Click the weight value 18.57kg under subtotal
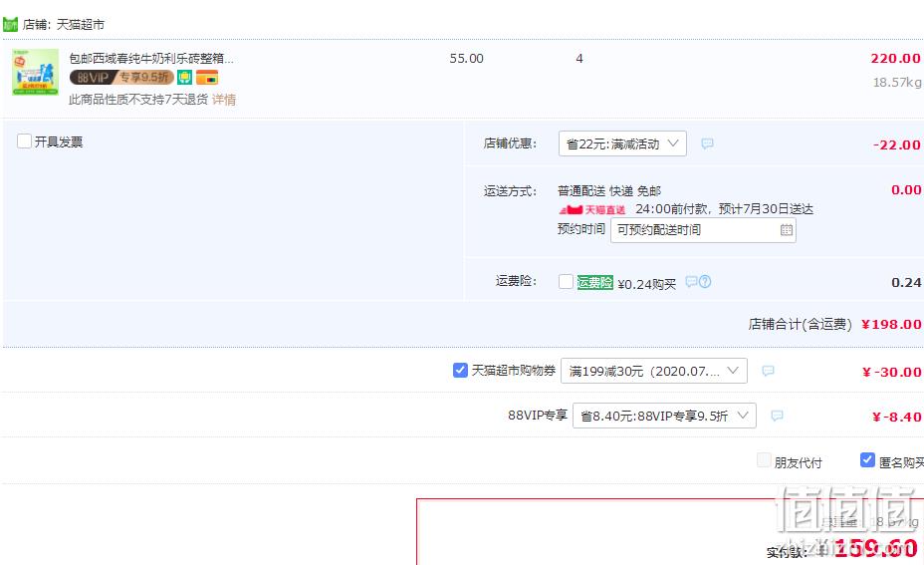The image size is (924, 565). tap(897, 83)
